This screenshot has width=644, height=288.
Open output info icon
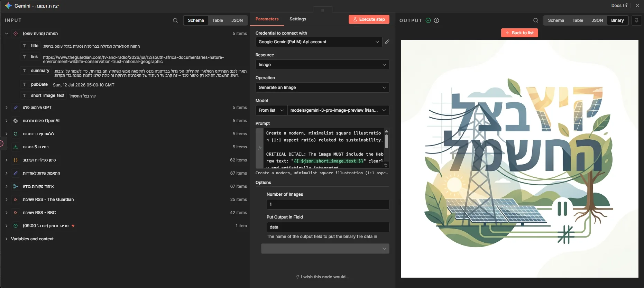[x=436, y=20]
